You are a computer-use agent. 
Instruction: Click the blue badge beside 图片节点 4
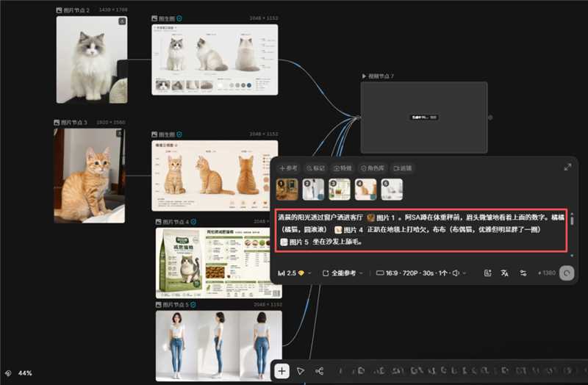[x=193, y=222]
